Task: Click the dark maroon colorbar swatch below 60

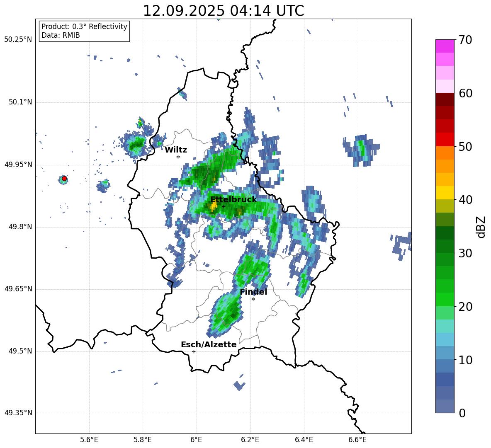Action: coord(445,99)
